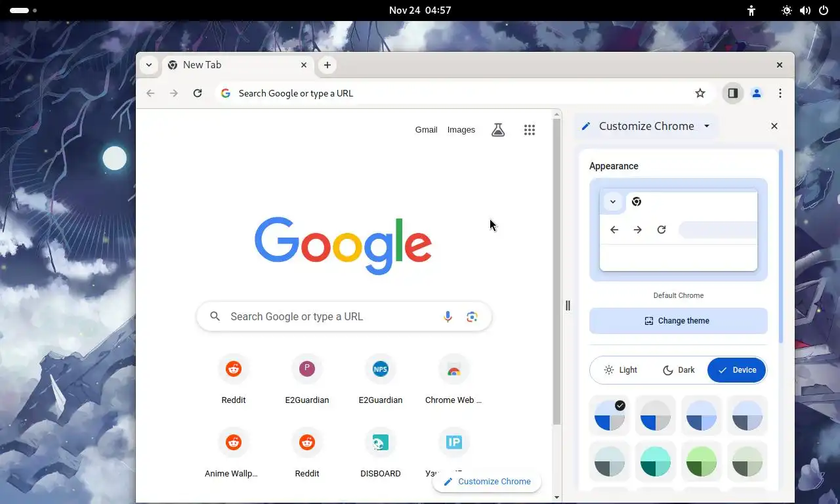Open Chrome's three-dot menu
Screen dimensions: 840x504
click(780, 93)
